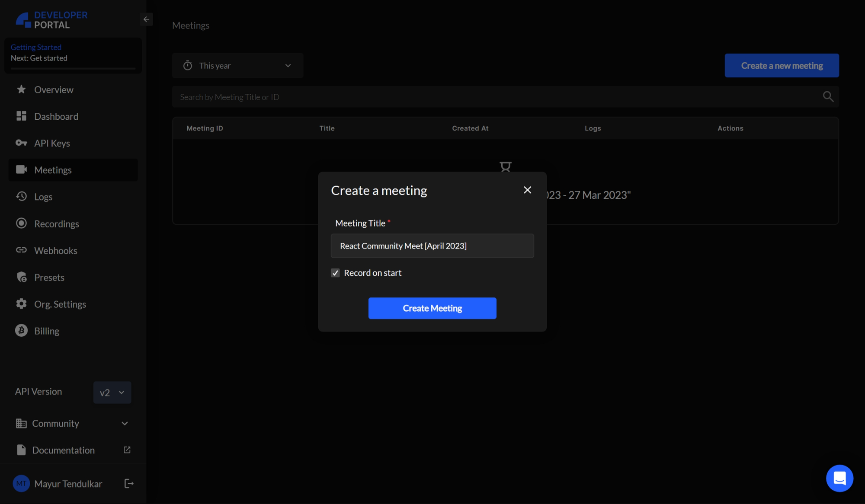Click the Create Meeting blue button
This screenshot has height=504, width=865.
pyautogui.click(x=432, y=308)
